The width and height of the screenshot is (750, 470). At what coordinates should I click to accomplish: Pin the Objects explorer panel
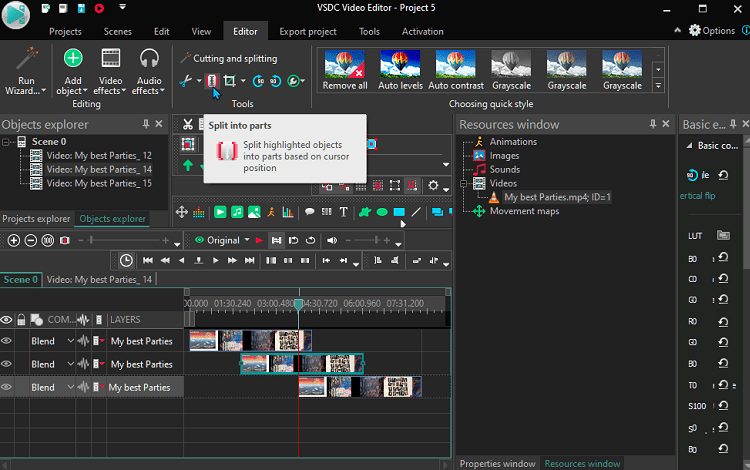[146, 124]
